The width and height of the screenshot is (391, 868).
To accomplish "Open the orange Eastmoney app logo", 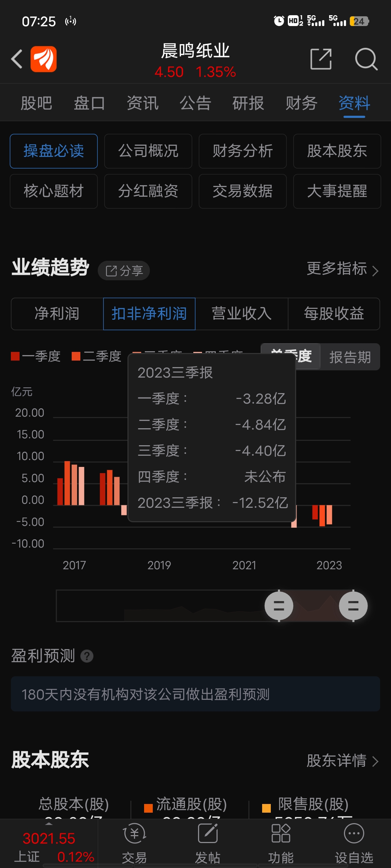I will 43,59.
